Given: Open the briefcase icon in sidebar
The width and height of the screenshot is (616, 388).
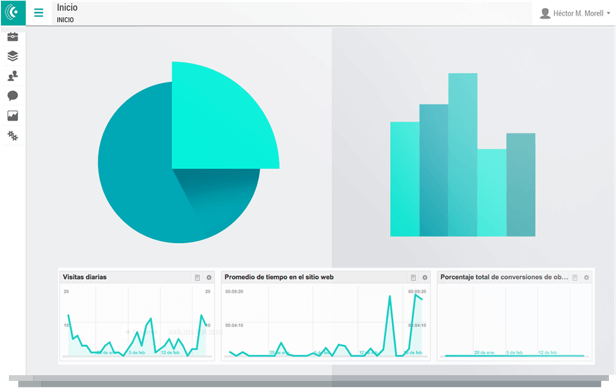Looking at the screenshot, I should pyautogui.click(x=13, y=37).
